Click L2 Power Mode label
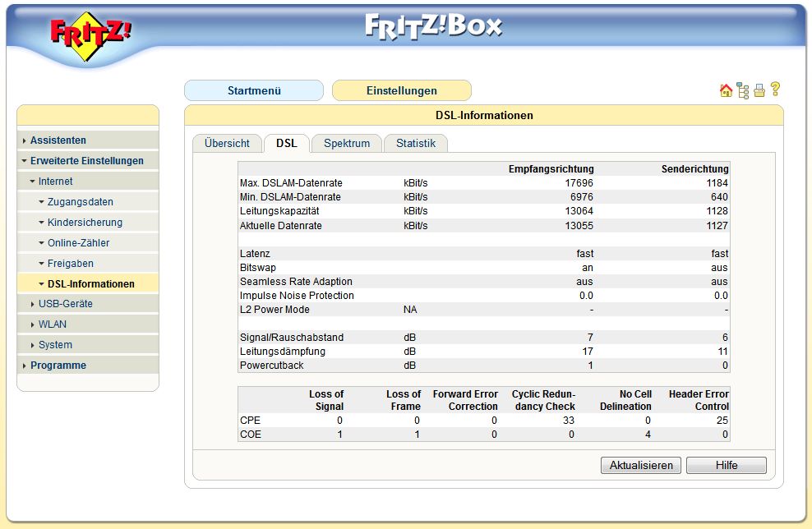Viewport: 812px width, 529px height. [x=275, y=310]
